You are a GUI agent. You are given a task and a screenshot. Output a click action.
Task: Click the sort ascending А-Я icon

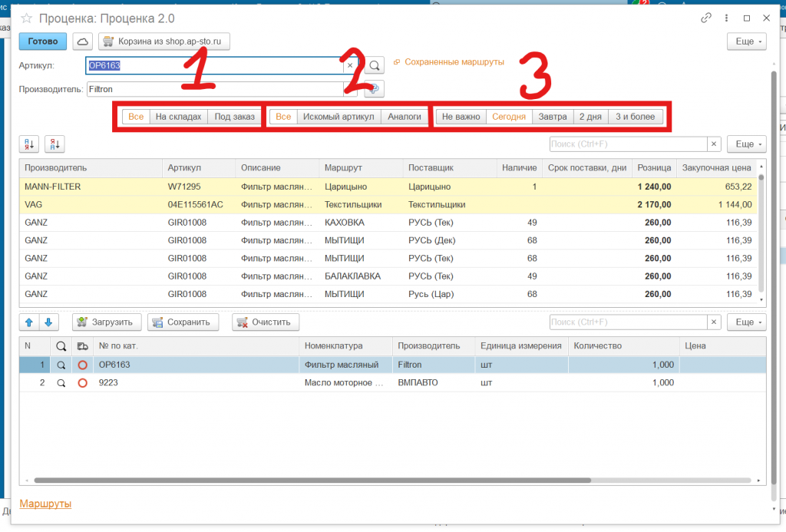pos(28,144)
